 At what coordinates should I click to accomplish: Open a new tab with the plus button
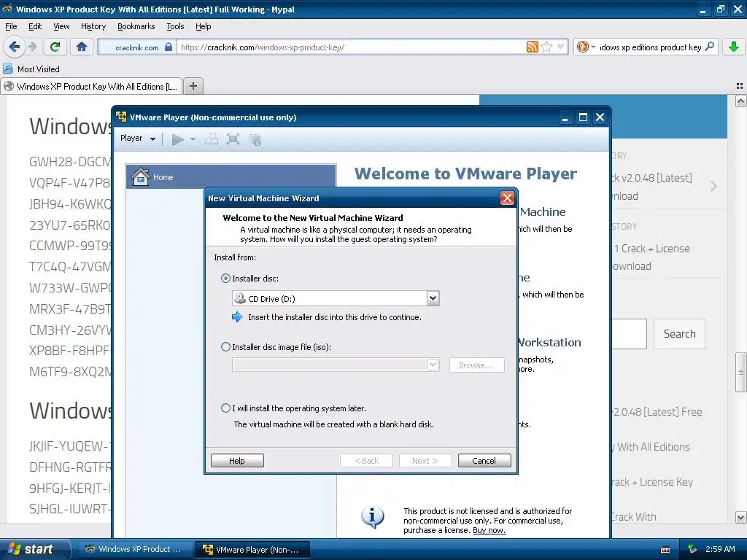[x=193, y=86]
